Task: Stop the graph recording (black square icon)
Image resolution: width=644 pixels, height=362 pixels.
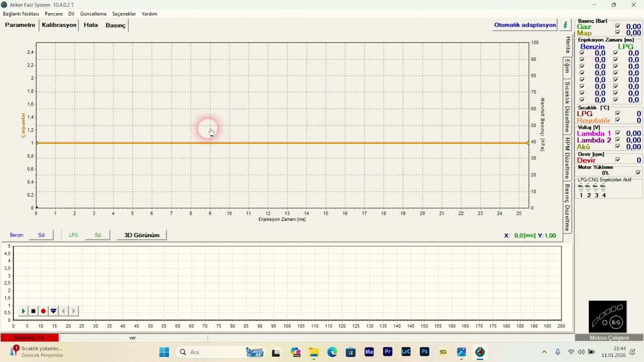Action: pyautogui.click(x=33, y=311)
